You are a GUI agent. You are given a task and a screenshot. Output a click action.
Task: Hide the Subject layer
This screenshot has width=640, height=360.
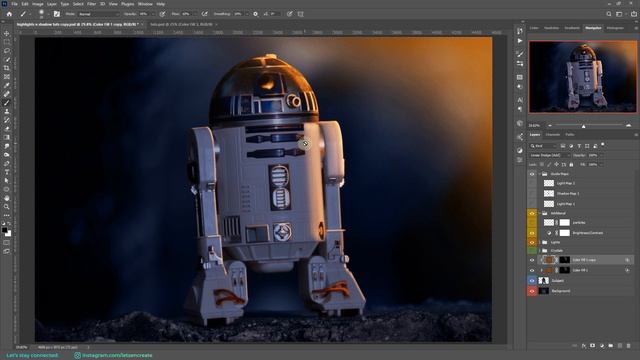532,281
